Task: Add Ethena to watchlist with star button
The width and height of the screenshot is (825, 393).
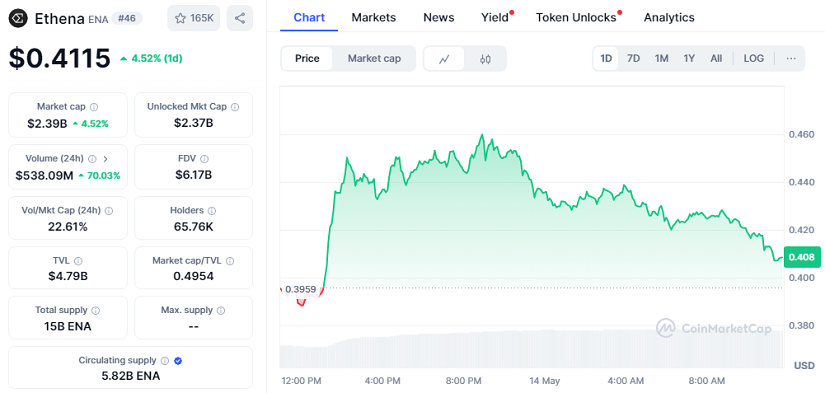Action: tap(194, 18)
